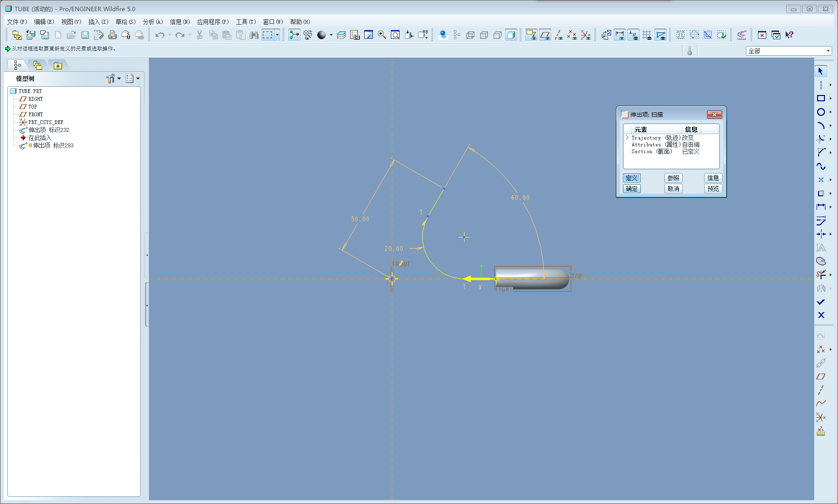Open the 分析(A) menu

click(x=152, y=22)
